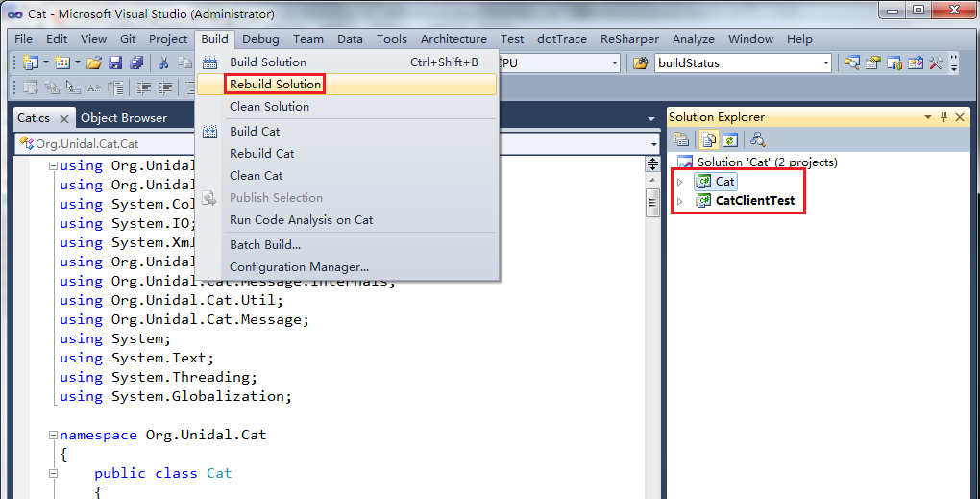Expand the CatClientTest project node
980x499 pixels.
pos(680,201)
